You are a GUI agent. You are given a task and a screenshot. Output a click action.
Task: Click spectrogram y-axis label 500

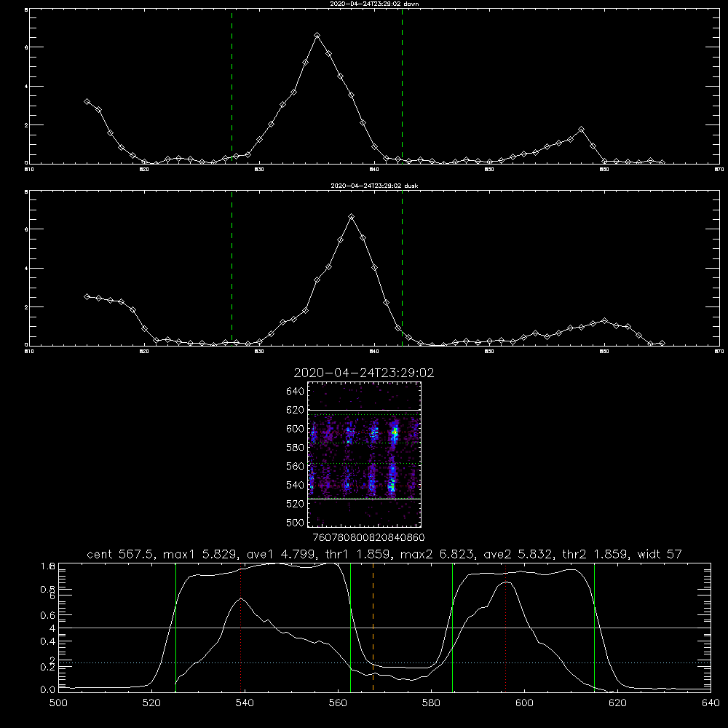point(296,523)
